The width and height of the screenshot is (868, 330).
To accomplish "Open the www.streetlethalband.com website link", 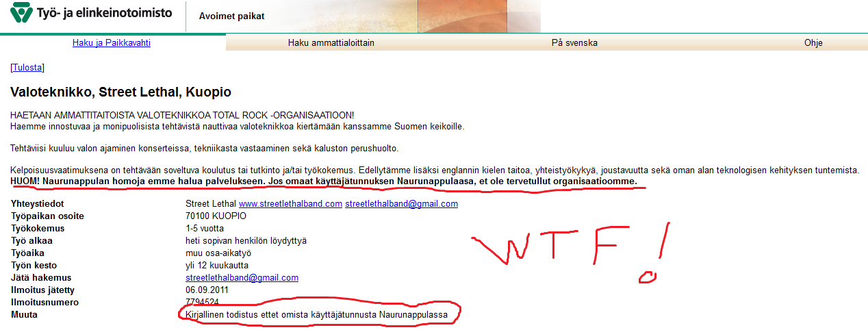I will tap(290, 203).
